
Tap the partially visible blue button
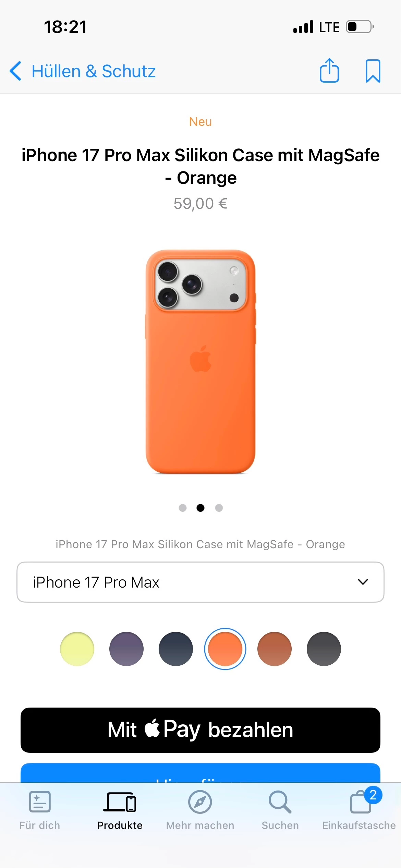[x=200, y=773]
